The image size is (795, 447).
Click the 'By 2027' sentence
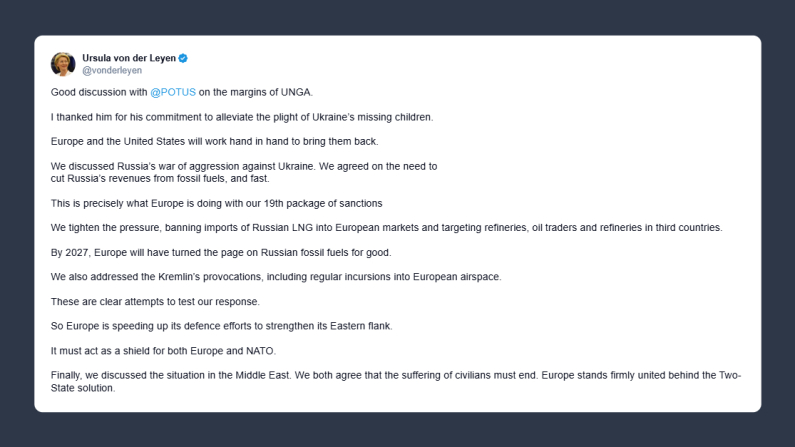[x=220, y=252]
